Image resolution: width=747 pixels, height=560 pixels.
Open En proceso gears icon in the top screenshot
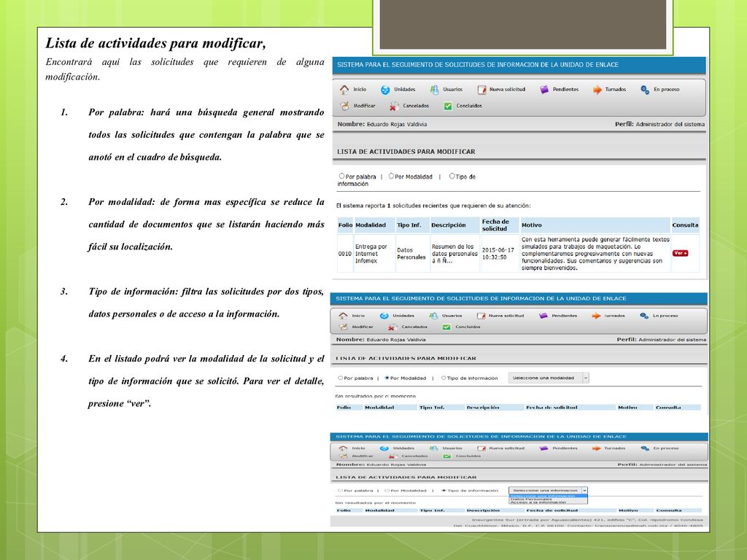[x=645, y=90]
